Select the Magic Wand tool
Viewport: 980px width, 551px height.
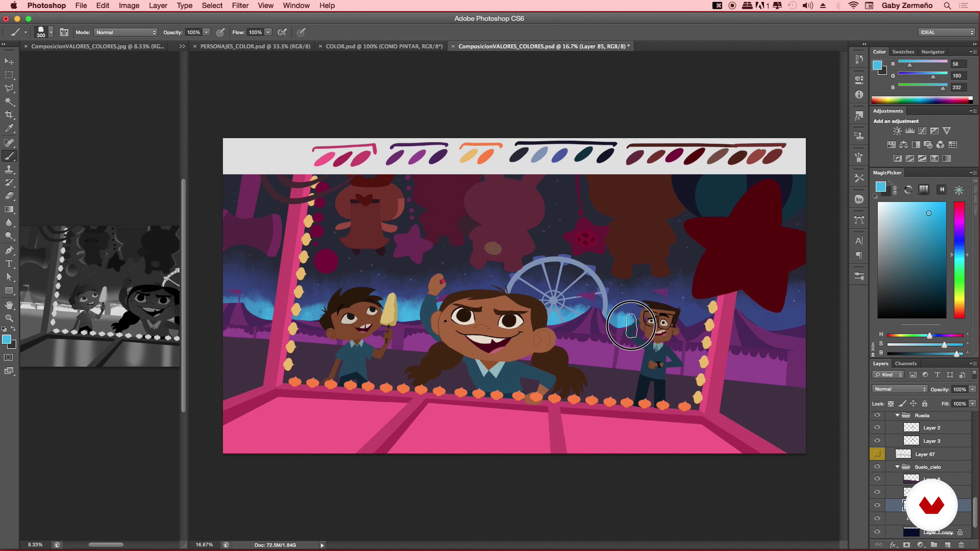pos(9,102)
